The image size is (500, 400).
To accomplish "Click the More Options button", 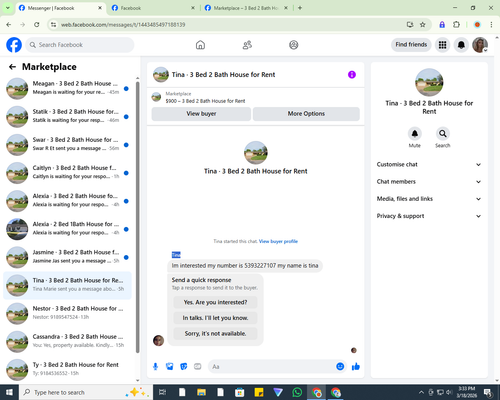I will [306, 114].
